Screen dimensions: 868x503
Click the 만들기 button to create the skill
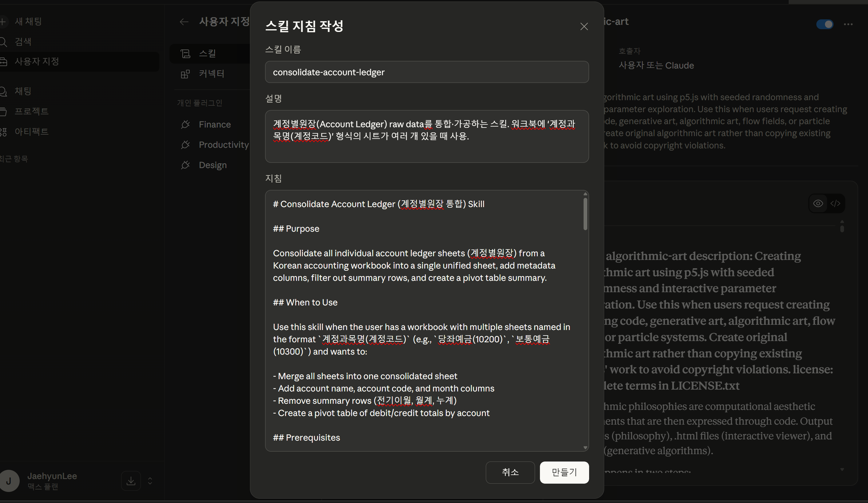pyautogui.click(x=564, y=472)
